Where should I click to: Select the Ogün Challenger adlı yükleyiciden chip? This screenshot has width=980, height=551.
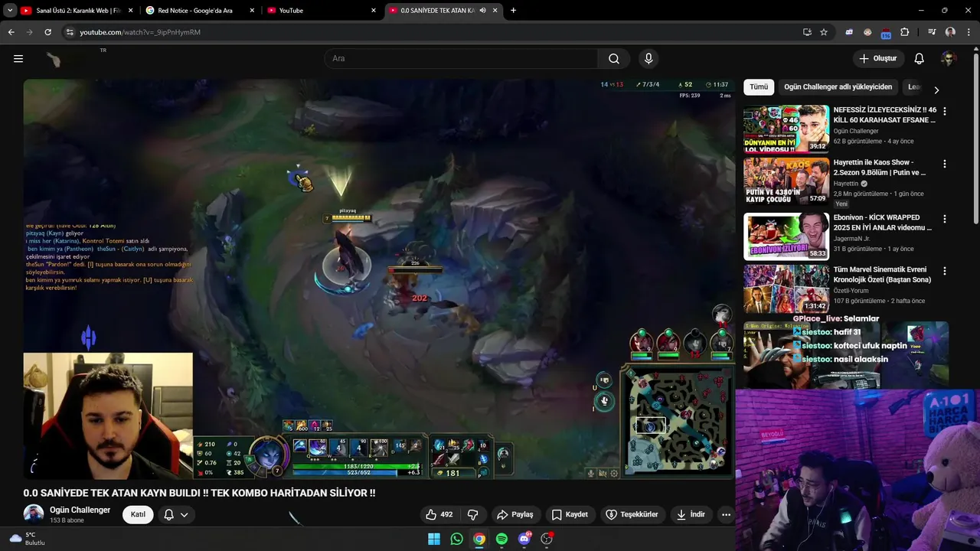[838, 87]
